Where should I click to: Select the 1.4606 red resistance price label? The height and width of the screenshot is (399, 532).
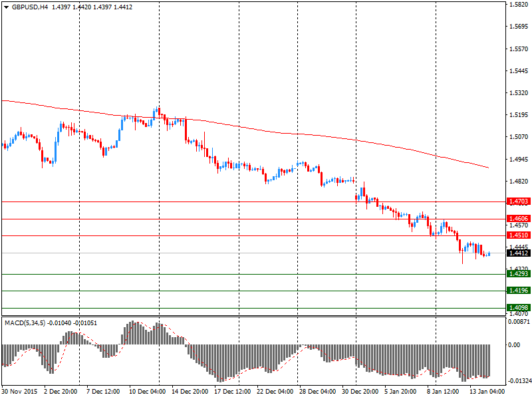coord(519,219)
